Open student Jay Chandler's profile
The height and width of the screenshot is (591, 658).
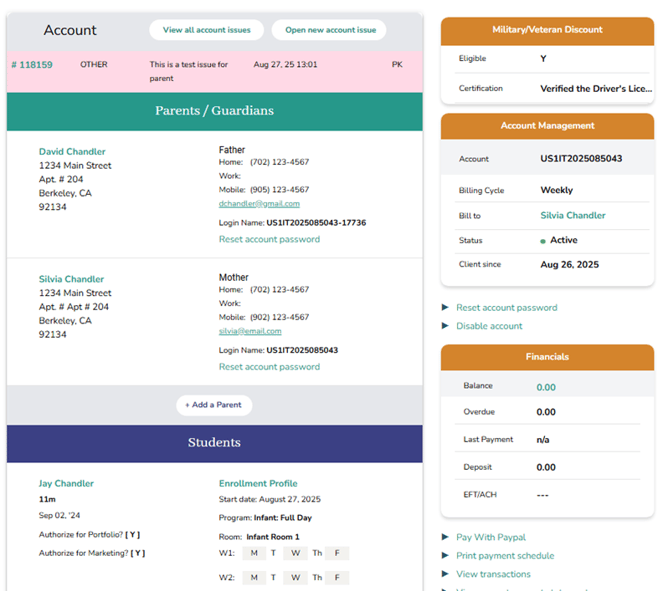(66, 484)
